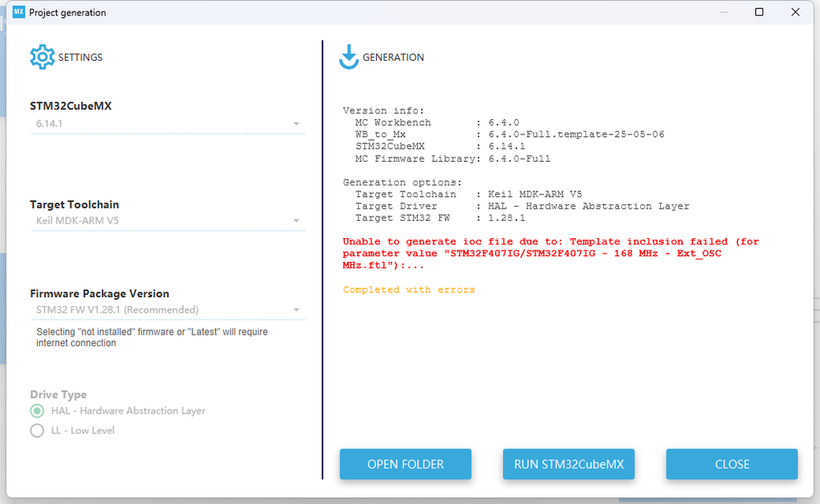
Task: Open the STM32CubeMX version 6.14.1 dropdown
Action: (x=167, y=124)
